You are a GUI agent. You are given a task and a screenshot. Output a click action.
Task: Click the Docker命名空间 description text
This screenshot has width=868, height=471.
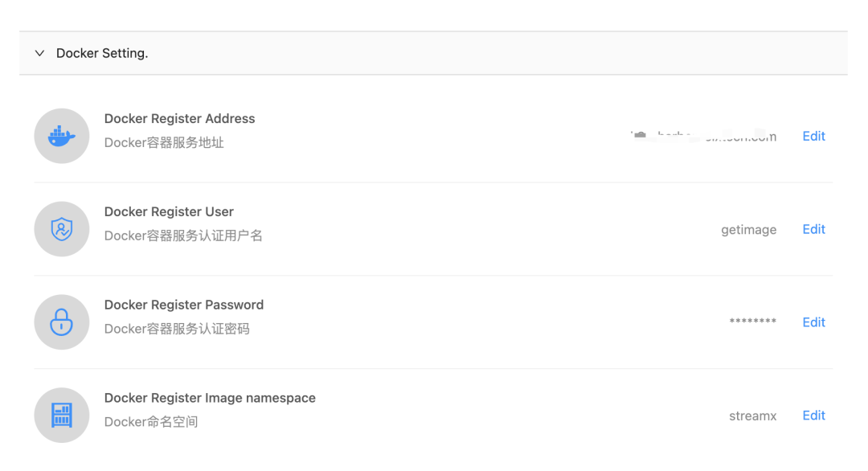point(151,422)
